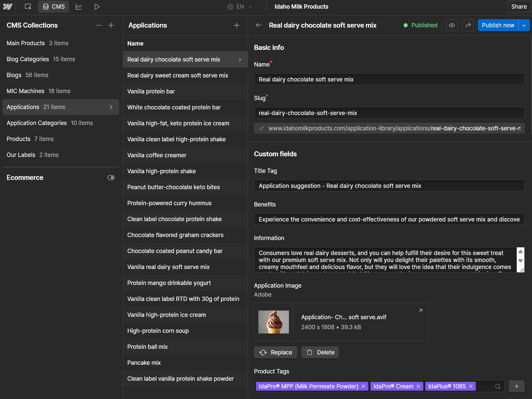Open chevron on Real dairy chocolate row
Viewport: 532px width, 399px height.
click(240, 60)
